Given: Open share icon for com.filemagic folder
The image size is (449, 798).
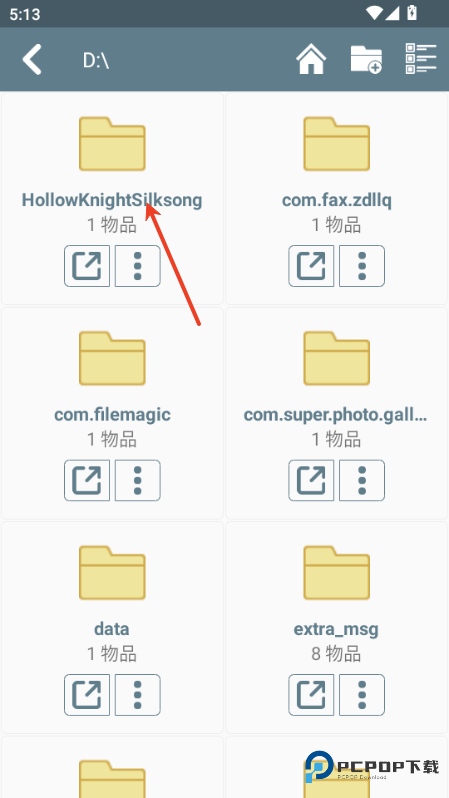Looking at the screenshot, I should (x=87, y=480).
